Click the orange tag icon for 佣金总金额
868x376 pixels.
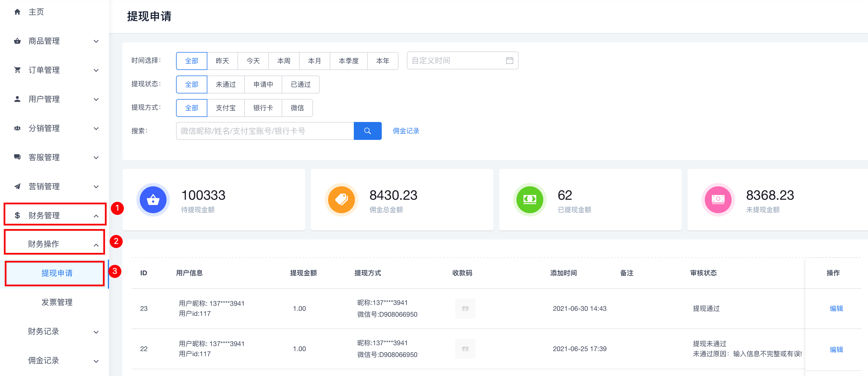341,200
